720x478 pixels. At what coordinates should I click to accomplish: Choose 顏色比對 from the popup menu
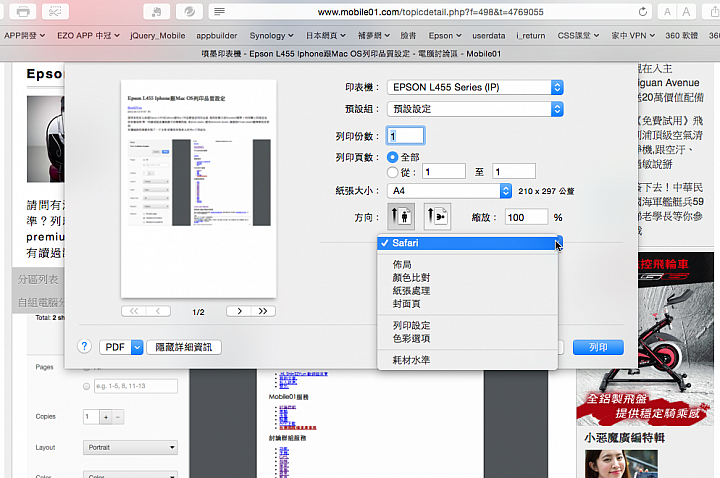coord(467,277)
